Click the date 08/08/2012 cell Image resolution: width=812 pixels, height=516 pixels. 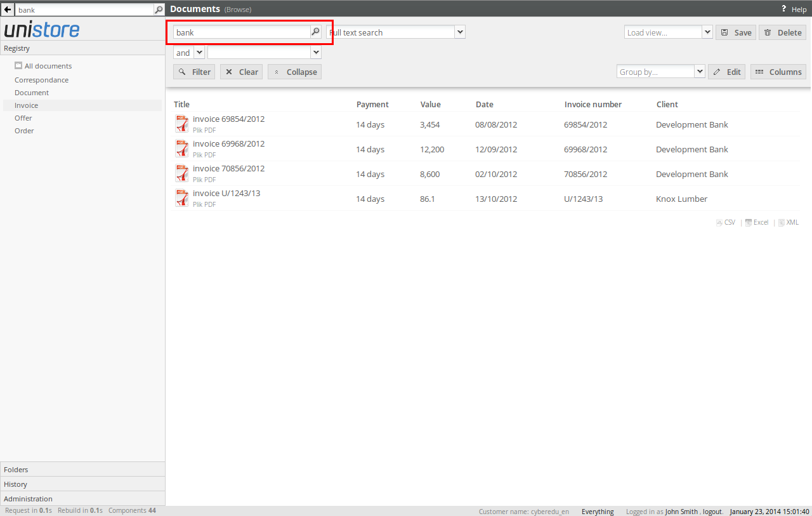[x=496, y=124]
